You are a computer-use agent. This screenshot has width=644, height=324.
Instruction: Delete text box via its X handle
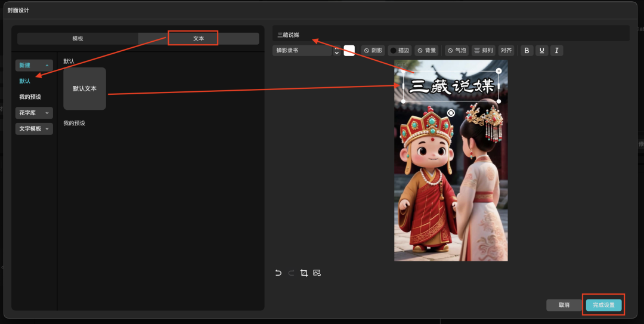[499, 71]
